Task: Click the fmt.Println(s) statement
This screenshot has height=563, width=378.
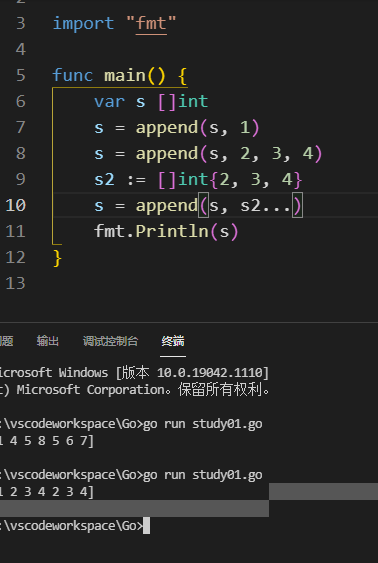Action: coord(166,231)
